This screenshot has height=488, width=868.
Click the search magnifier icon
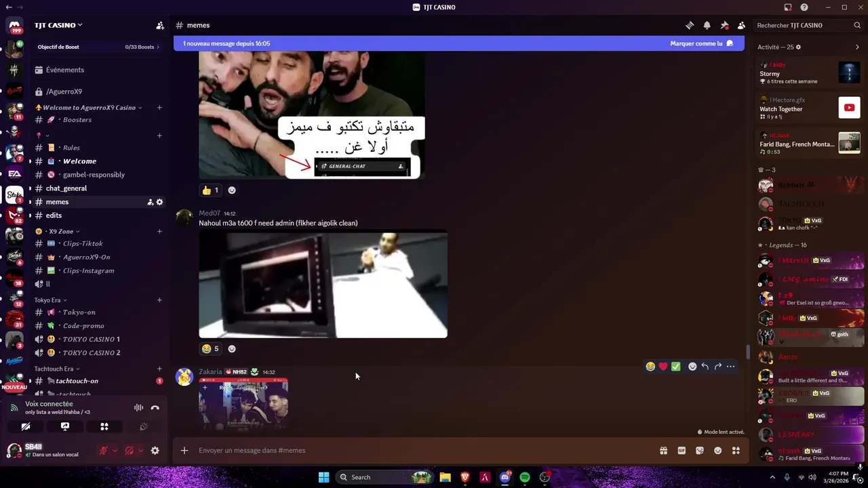click(x=857, y=25)
